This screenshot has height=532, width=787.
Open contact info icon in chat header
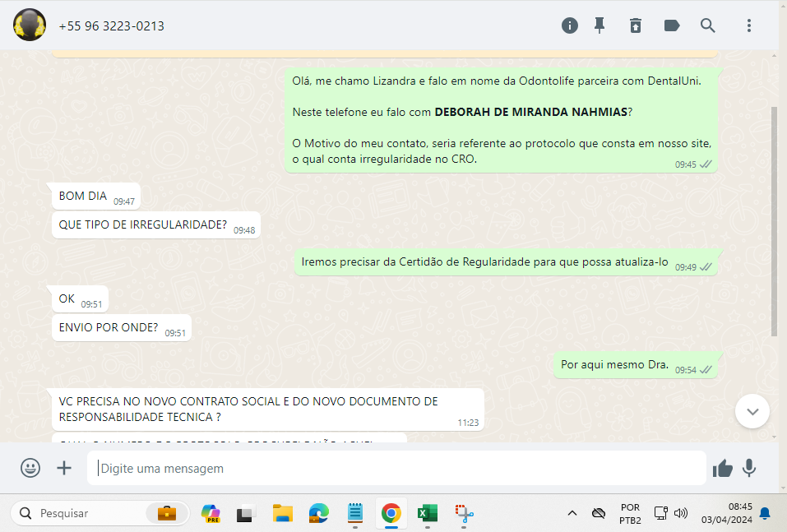[570, 25]
